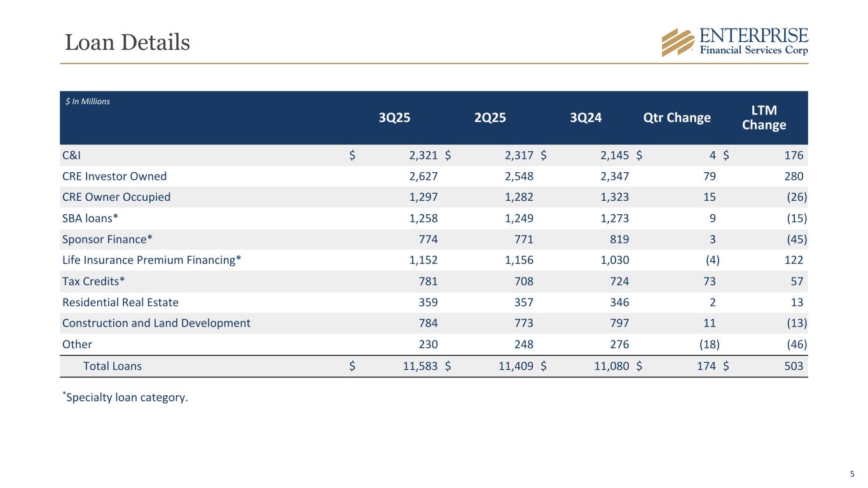Click the 11,583 total loans value
The image size is (868, 488).
(417, 366)
